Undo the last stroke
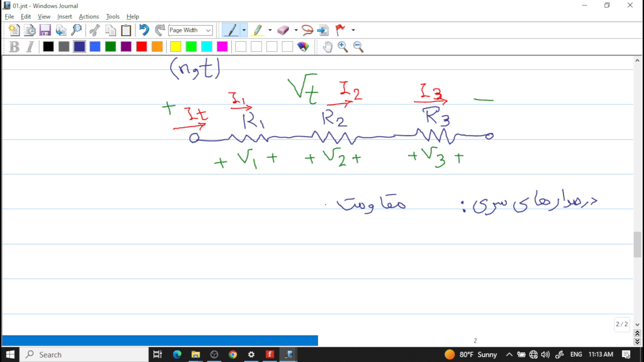The height and width of the screenshot is (362, 644). click(x=144, y=30)
